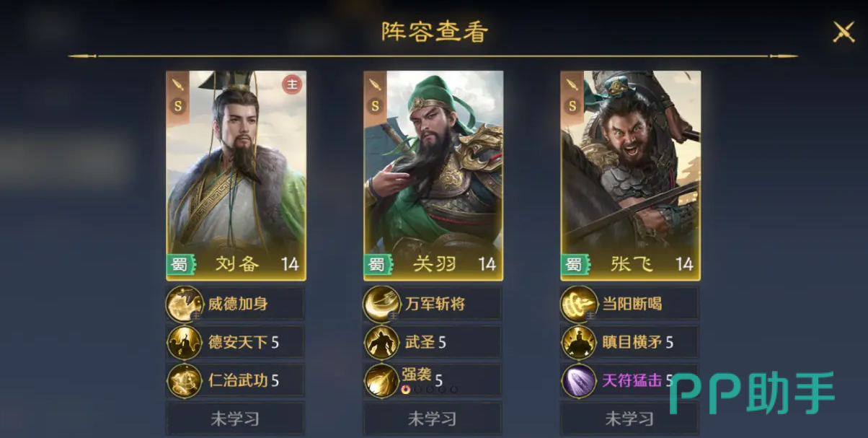Click the 蜀 faction tag on 张飞's card
This screenshot has height=438, width=868.
[574, 264]
